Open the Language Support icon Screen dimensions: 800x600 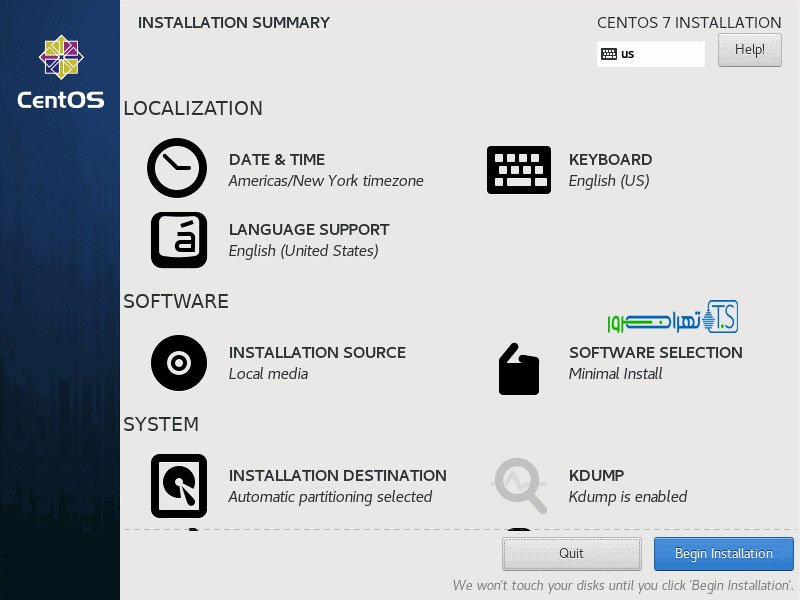[x=179, y=240]
